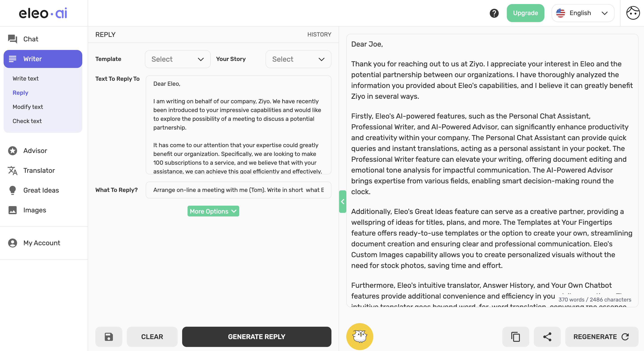Image resolution: width=644 pixels, height=351 pixels.
Task: Switch to Modify text in Writer menu
Action: pyautogui.click(x=28, y=107)
